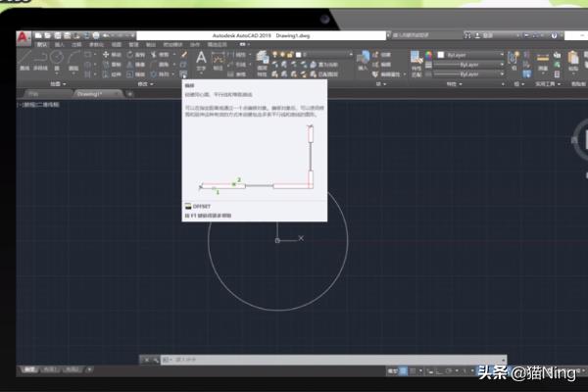Toggle layer lock icon
This screenshot has width=588, height=392.
(290, 55)
